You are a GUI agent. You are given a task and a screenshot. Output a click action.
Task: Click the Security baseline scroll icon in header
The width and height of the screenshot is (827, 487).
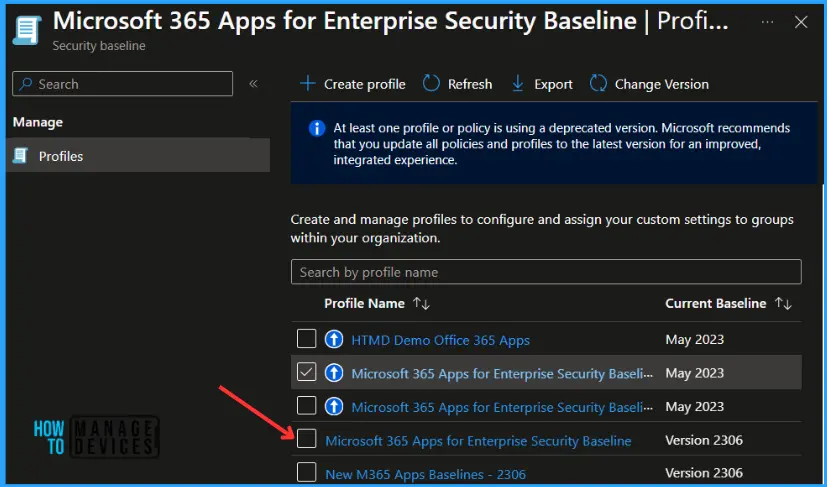tap(26, 30)
